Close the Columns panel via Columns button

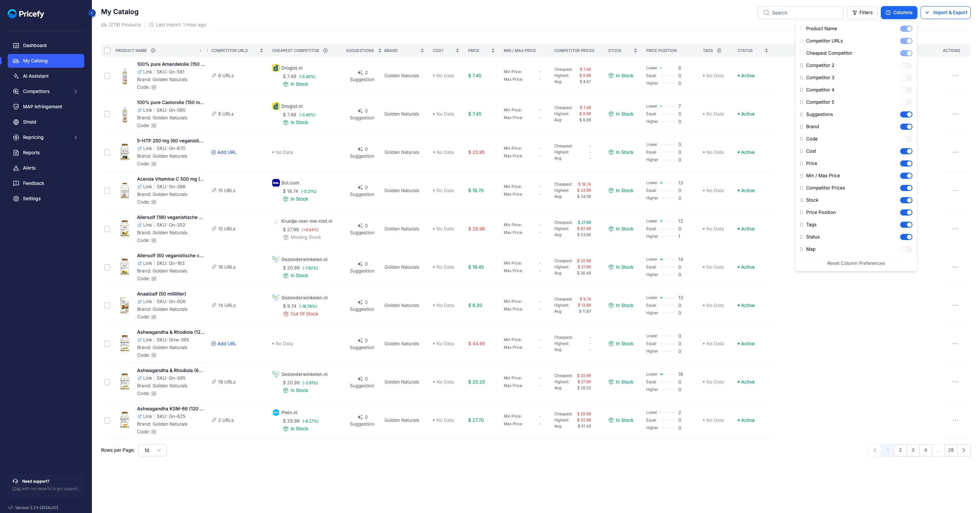click(899, 13)
